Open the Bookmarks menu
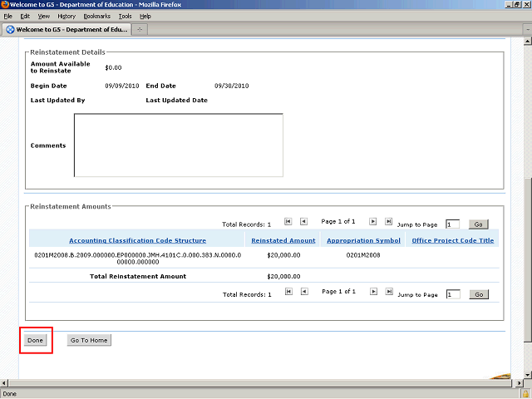Image resolution: width=532 pixels, height=399 pixels. pos(96,16)
